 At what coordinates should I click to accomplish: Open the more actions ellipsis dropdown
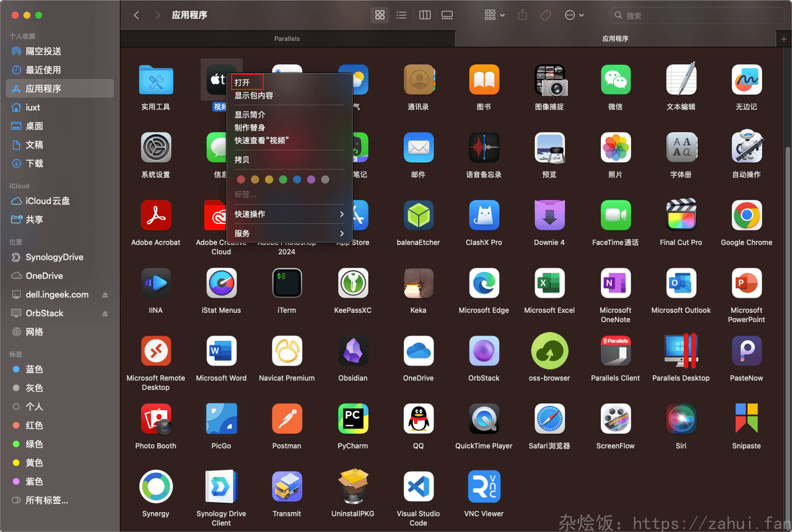point(574,15)
